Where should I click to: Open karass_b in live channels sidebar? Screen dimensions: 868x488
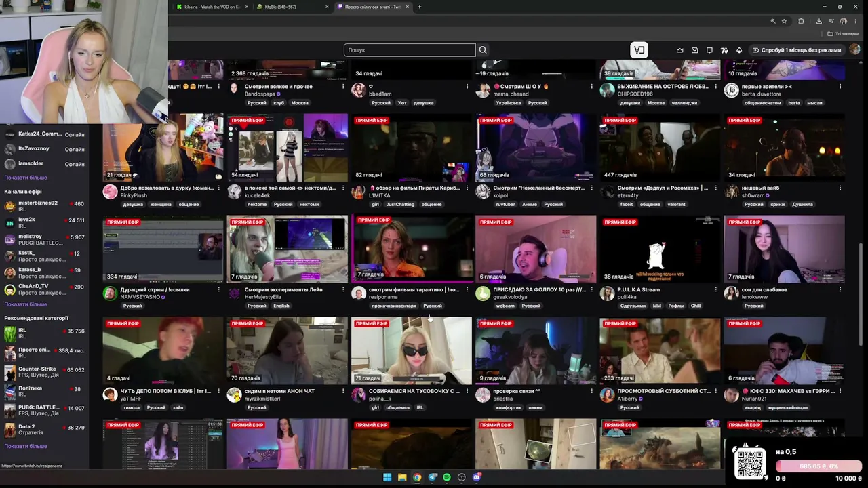(x=44, y=273)
